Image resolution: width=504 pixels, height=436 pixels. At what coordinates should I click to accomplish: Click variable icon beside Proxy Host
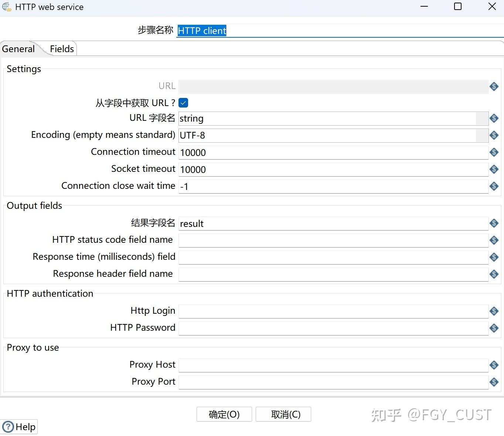click(494, 365)
